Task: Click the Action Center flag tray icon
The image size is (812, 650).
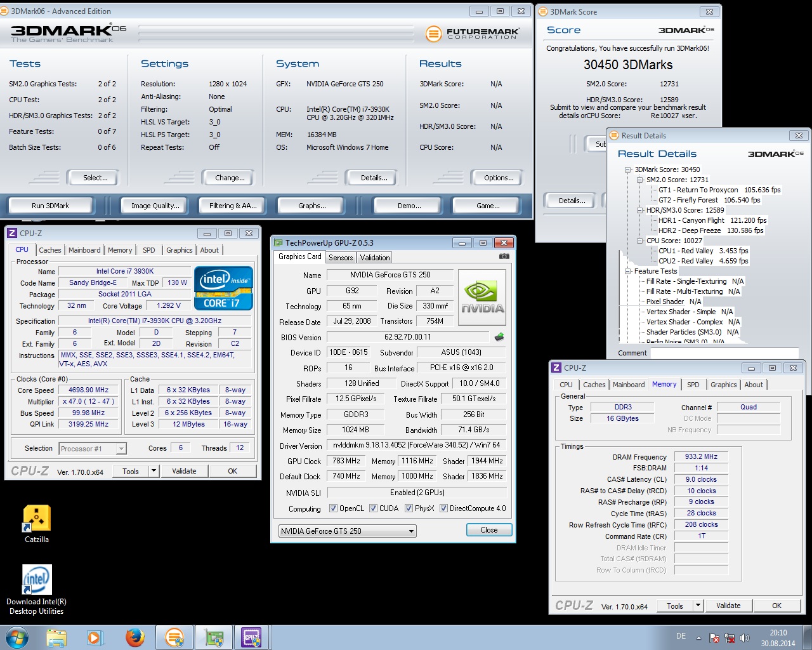Action: [714, 638]
